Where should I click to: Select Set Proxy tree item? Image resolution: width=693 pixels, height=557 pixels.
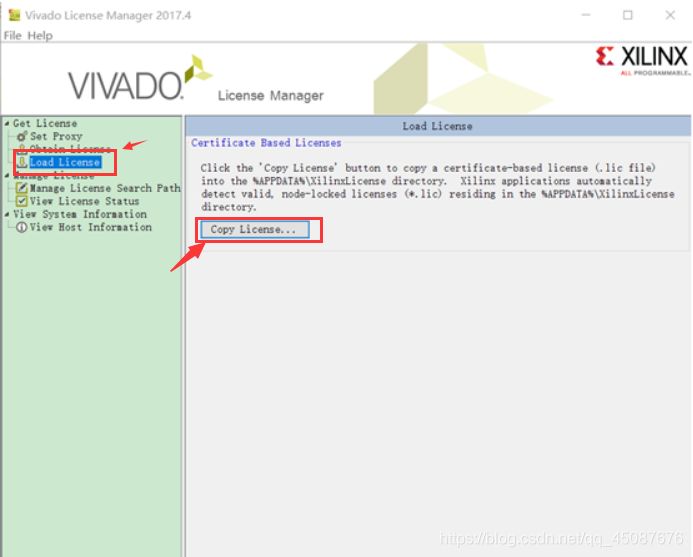pos(56,136)
